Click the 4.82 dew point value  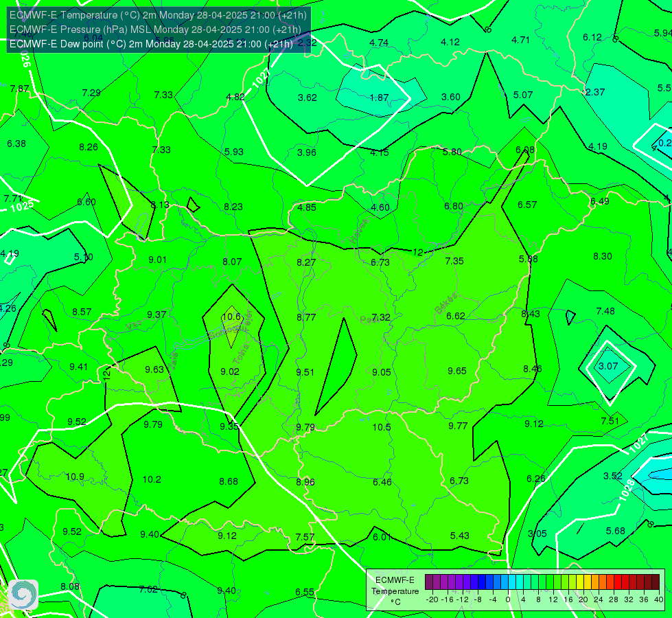(x=235, y=97)
